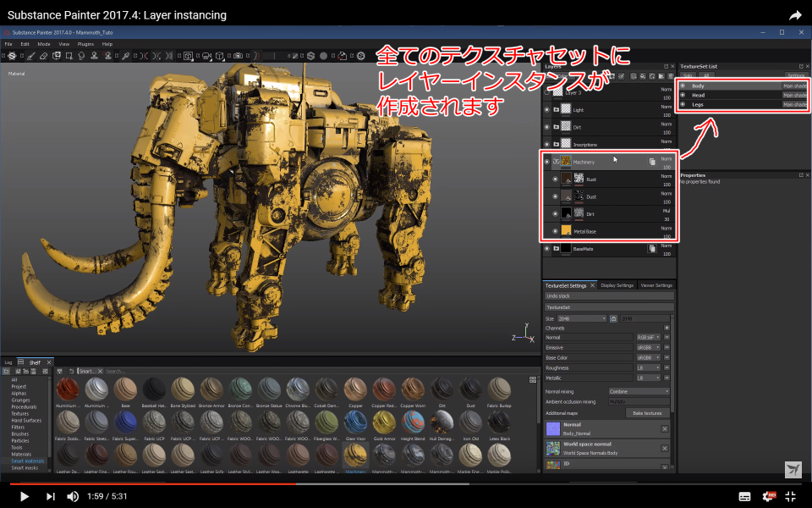Remove the World space normal map

tap(665, 449)
